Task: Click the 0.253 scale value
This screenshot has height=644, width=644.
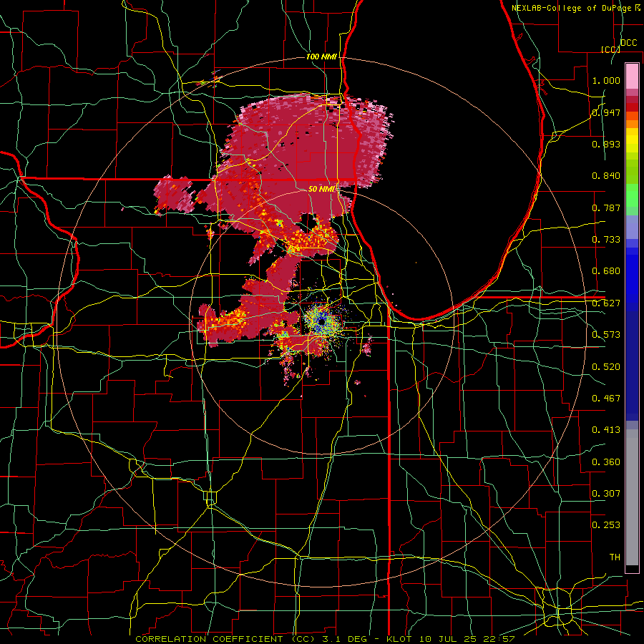Action: point(606,525)
